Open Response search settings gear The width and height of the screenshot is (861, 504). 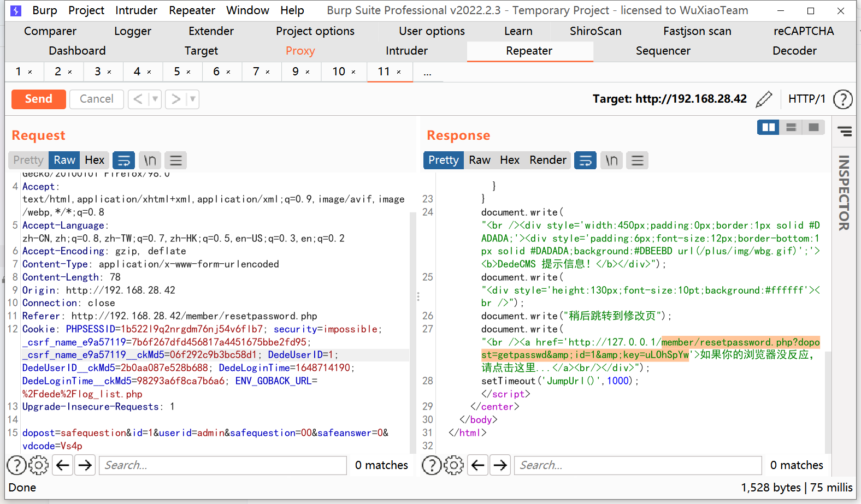pos(454,465)
